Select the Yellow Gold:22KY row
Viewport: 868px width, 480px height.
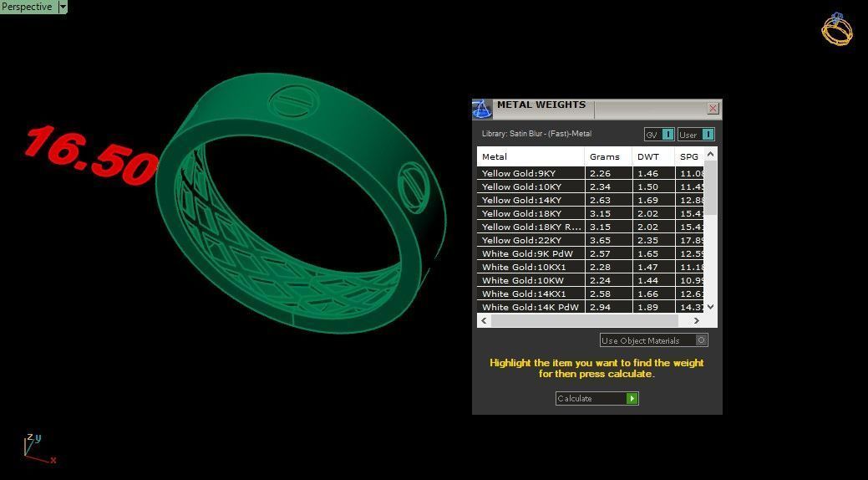point(590,240)
